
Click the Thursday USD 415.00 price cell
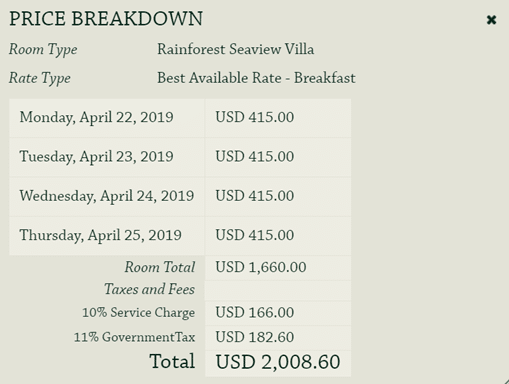click(278, 236)
